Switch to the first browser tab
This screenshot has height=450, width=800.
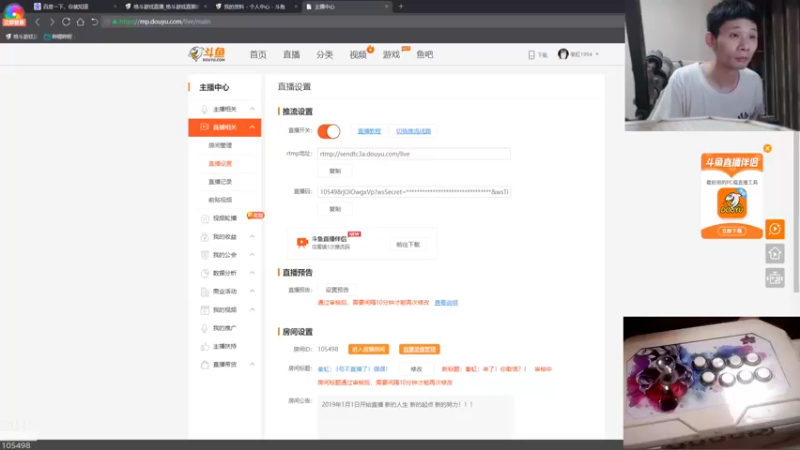pyautogui.click(x=74, y=7)
